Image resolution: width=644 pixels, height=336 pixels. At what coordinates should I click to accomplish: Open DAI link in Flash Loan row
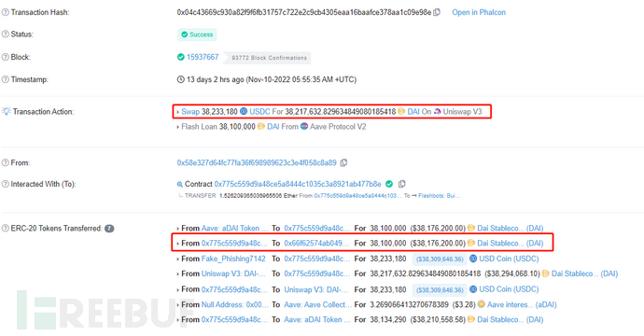click(273, 127)
